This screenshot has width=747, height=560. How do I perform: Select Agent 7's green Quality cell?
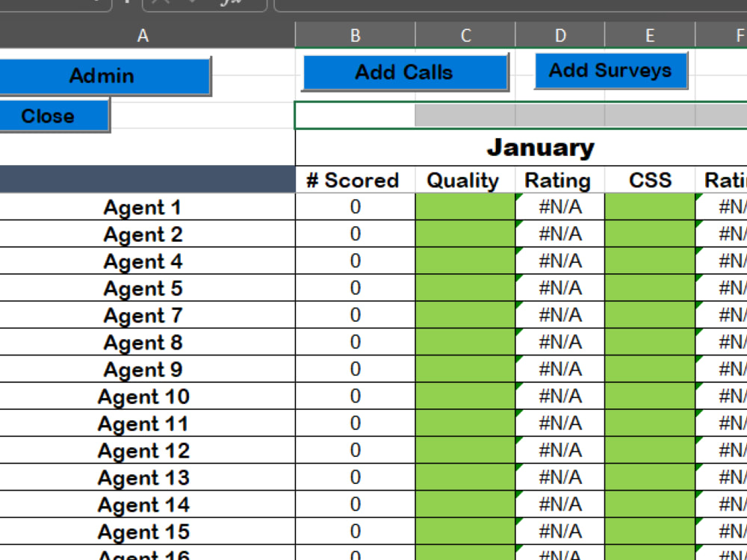tap(465, 315)
